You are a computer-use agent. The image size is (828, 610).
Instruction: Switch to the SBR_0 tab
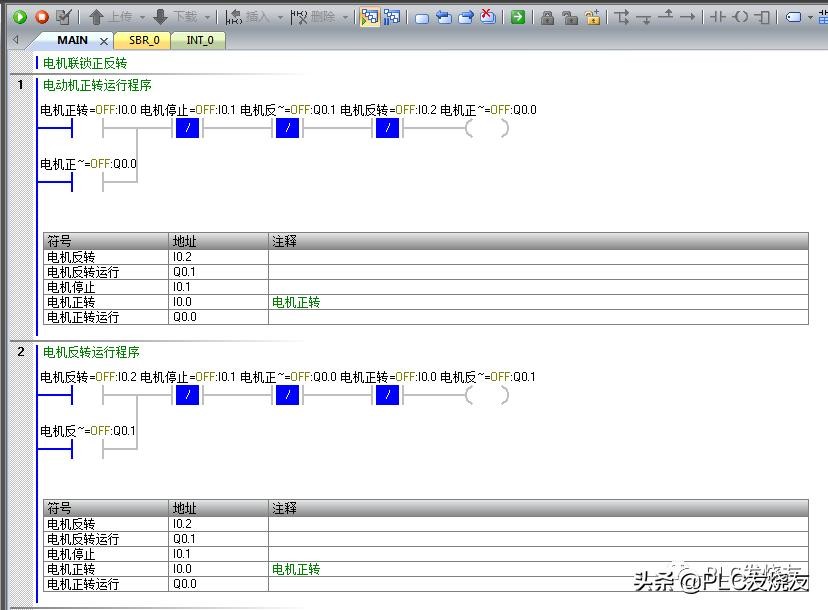pyautogui.click(x=143, y=41)
